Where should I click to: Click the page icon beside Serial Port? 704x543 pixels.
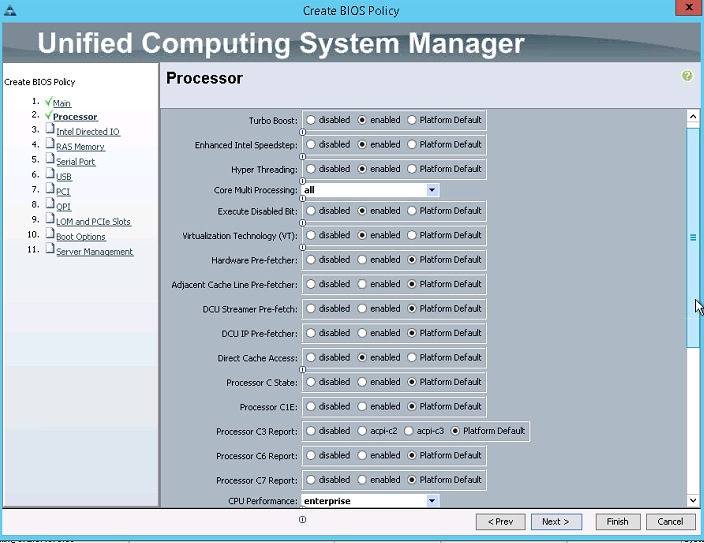(x=50, y=159)
